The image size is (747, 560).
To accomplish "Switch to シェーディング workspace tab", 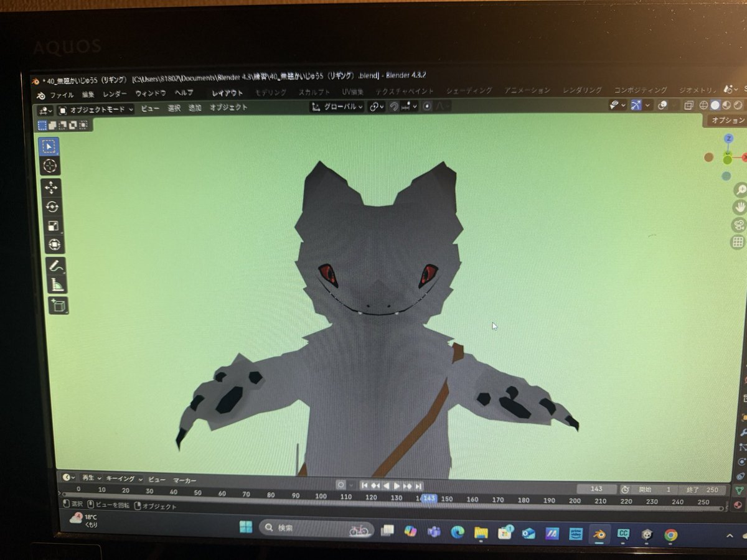I will [469, 91].
